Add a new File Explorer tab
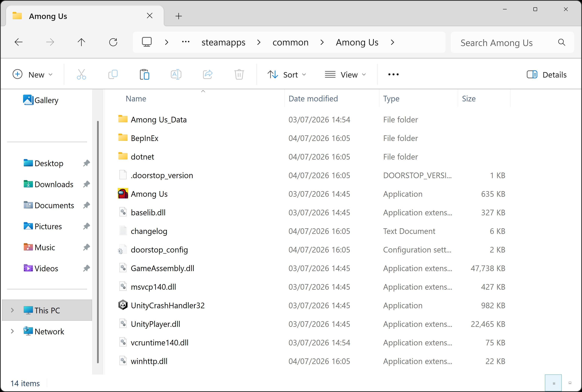 pyautogui.click(x=179, y=16)
